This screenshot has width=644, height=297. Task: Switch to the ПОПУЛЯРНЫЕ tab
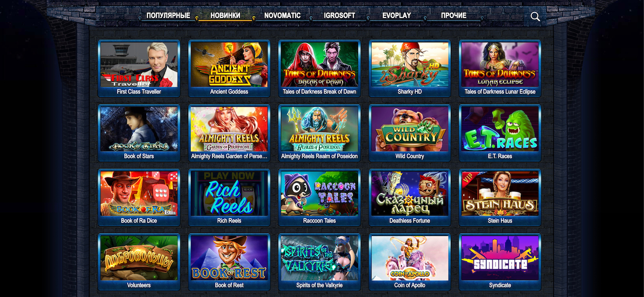coord(168,15)
